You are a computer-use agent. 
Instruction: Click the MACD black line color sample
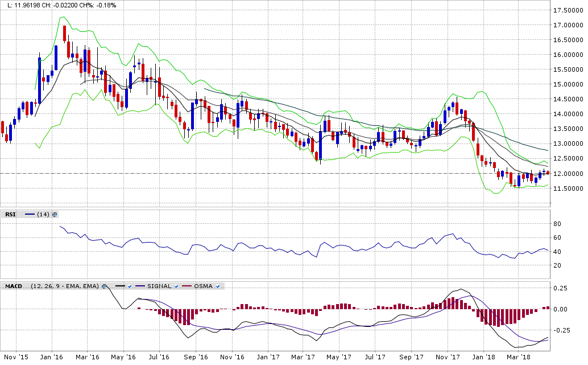tap(120, 286)
